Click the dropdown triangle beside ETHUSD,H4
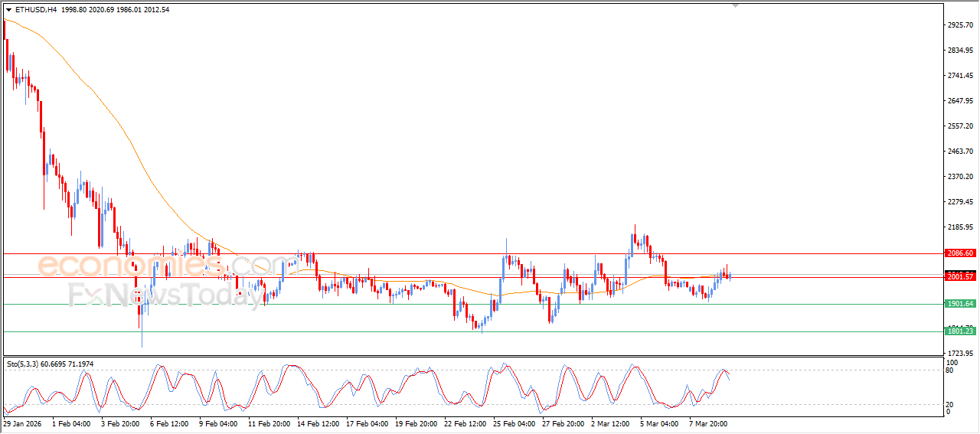The image size is (980, 434). (x=8, y=10)
